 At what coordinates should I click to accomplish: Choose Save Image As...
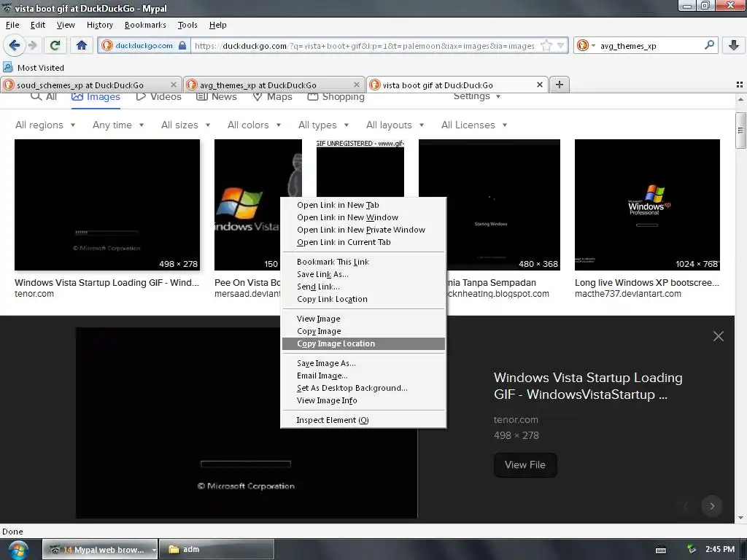363,363
